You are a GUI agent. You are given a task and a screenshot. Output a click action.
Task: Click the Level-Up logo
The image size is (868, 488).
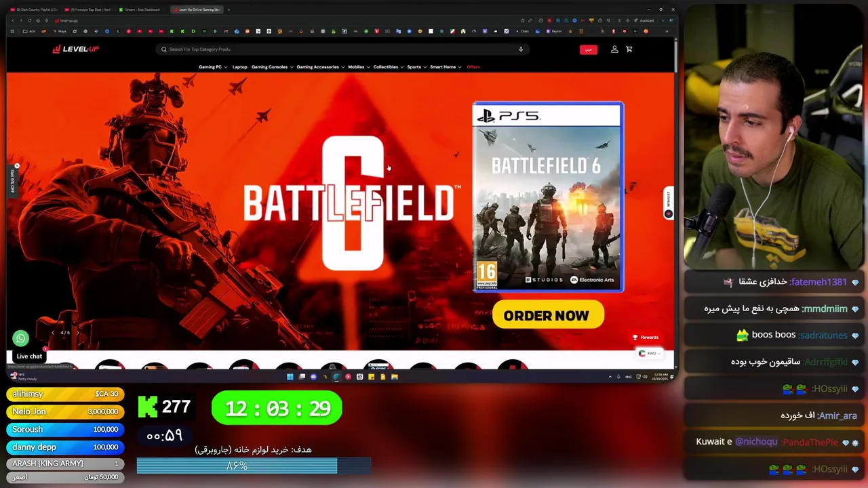[76, 49]
